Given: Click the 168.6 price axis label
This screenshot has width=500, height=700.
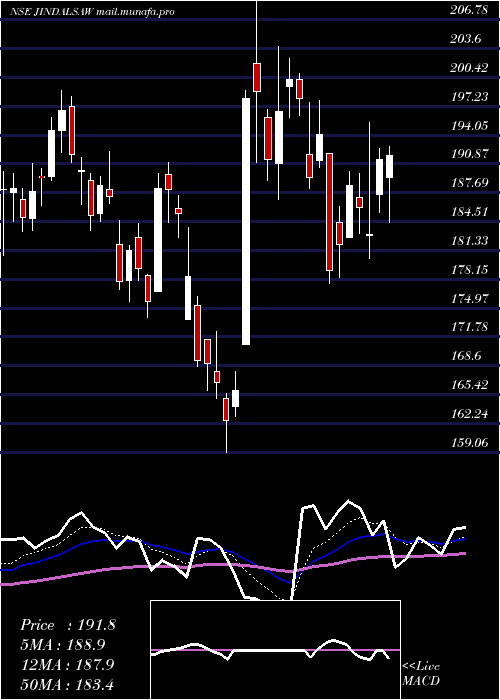Looking at the screenshot, I should coord(465,356).
